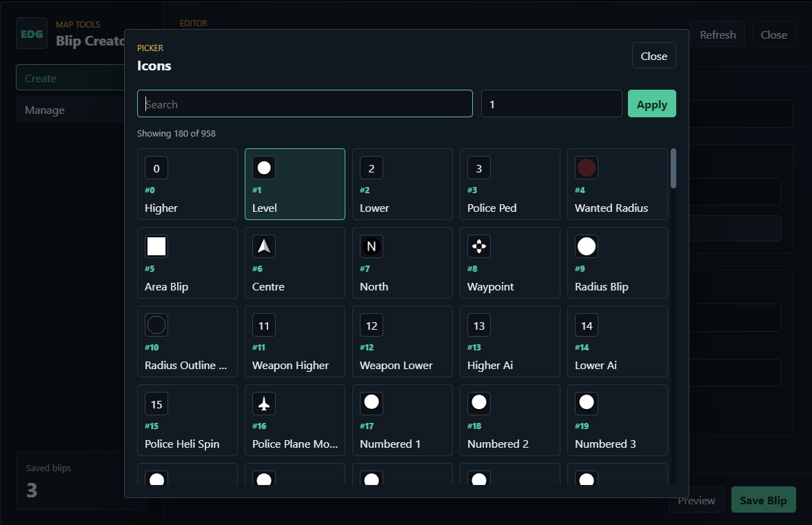812x525 pixels.
Task: Select the Centre arrow icon
Action: pyautogui.click(x=294, y=263)
